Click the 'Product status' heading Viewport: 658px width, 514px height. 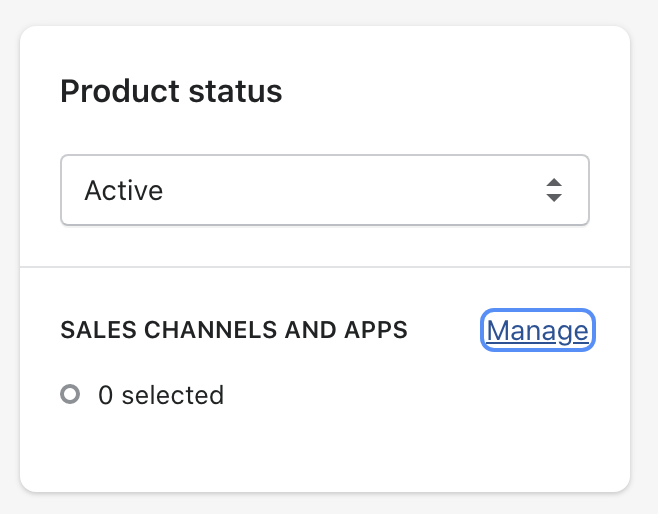[171, 91]
